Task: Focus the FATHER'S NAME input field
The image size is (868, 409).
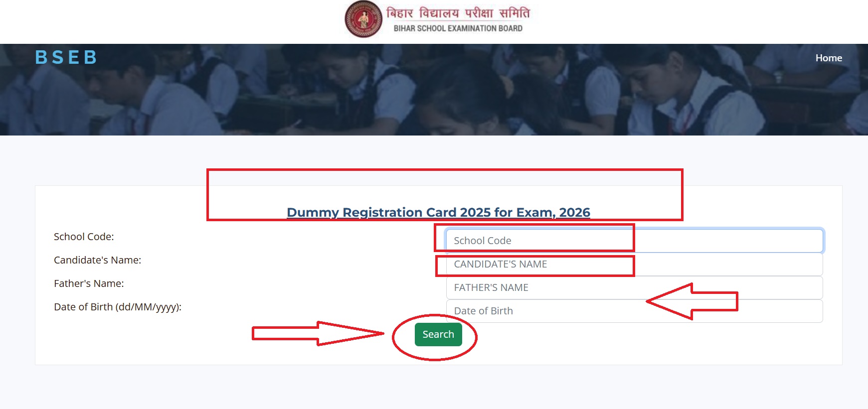Action: (634, 287)
